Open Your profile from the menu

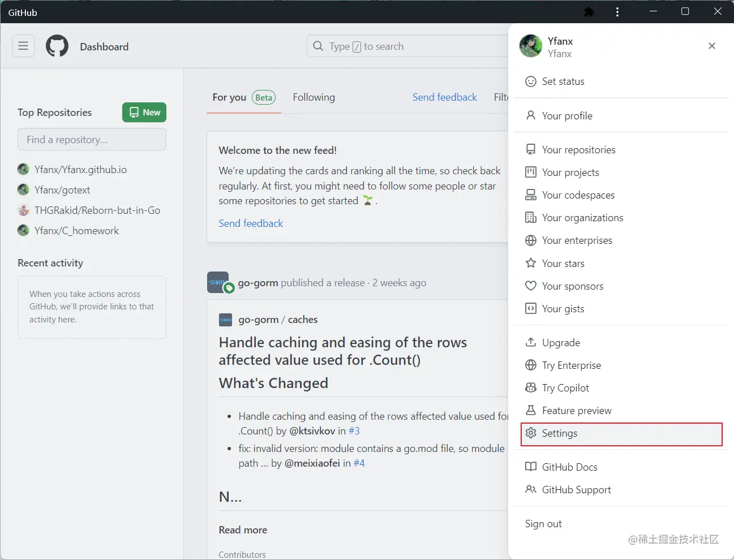621,115
